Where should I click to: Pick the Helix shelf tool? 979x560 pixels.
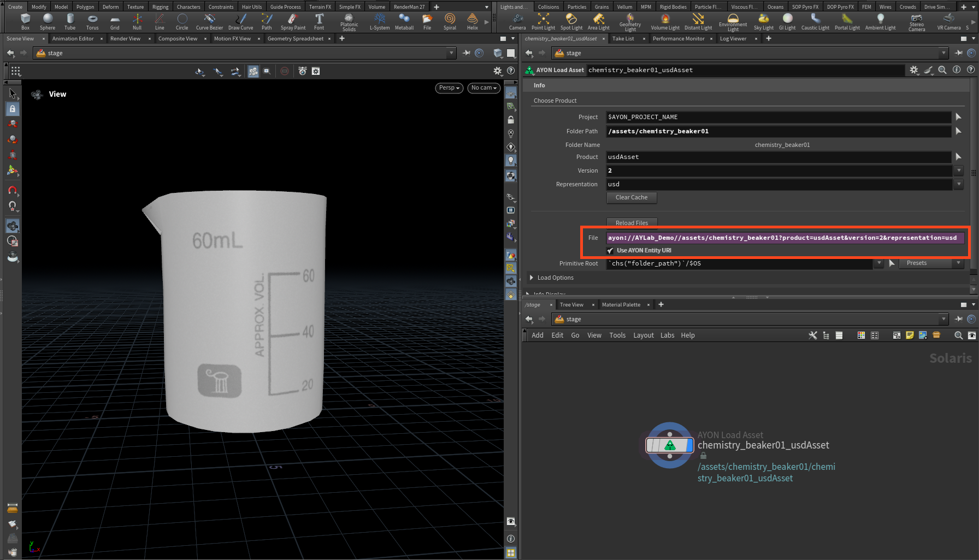pos(473,22)
